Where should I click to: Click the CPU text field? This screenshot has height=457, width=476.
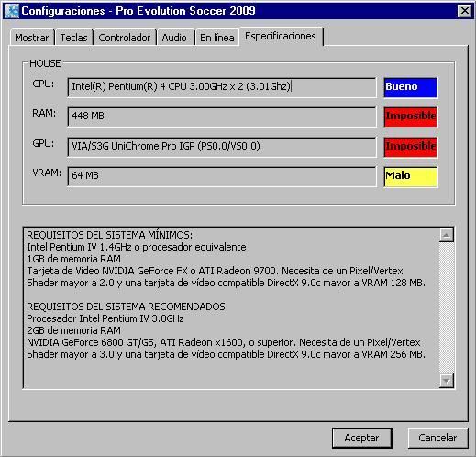pyautogui.click(x=222, y=87)
